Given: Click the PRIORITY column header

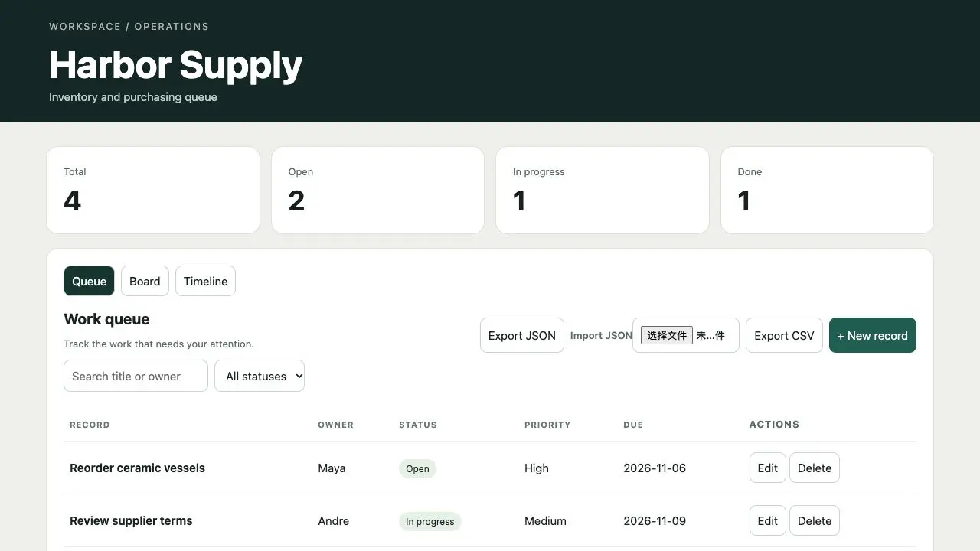Looking at the screenshot, I should (547, 425).
